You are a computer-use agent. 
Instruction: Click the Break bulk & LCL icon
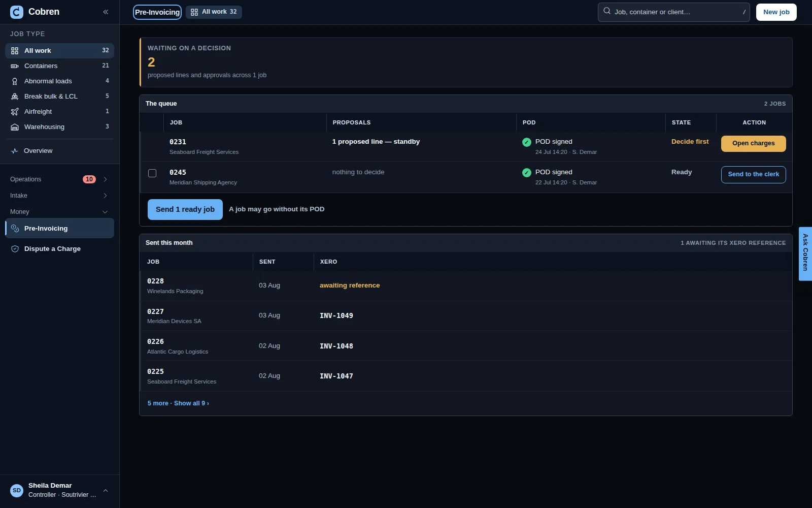(x=15, y=97)
